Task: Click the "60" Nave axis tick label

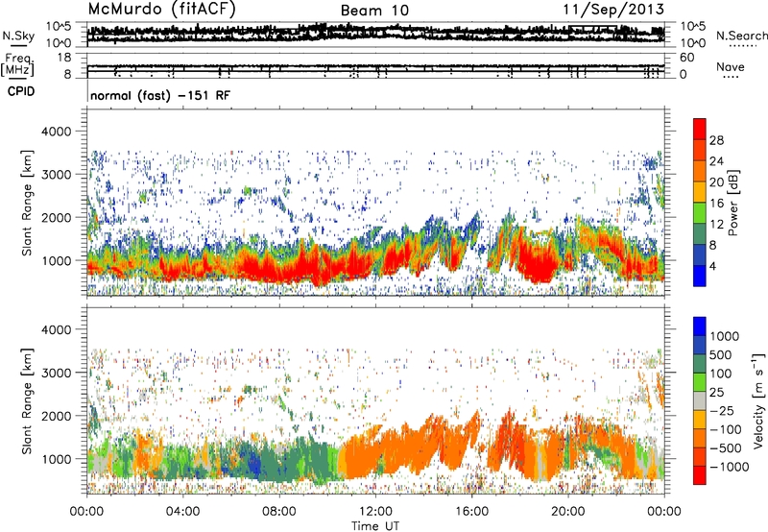Action: [x=687, y=58]
